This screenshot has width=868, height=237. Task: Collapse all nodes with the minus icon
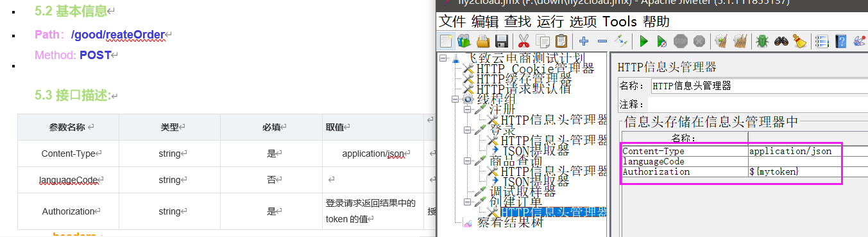pos(602,42)
